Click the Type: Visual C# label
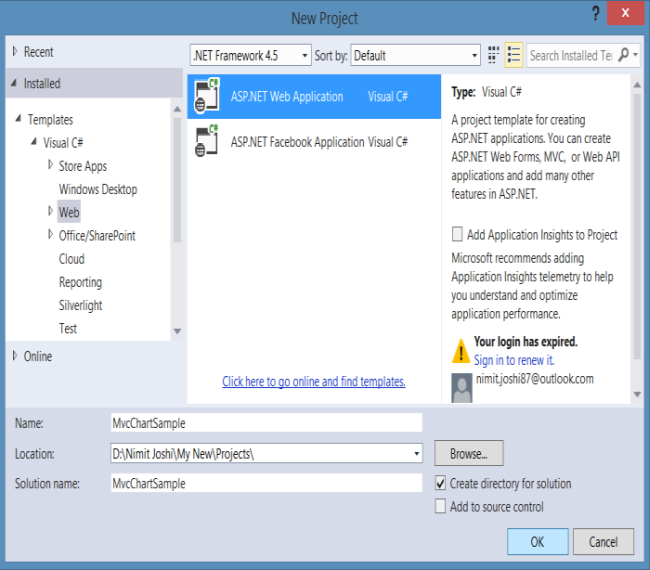Viewport: 650px width, 570px height. 486,92
